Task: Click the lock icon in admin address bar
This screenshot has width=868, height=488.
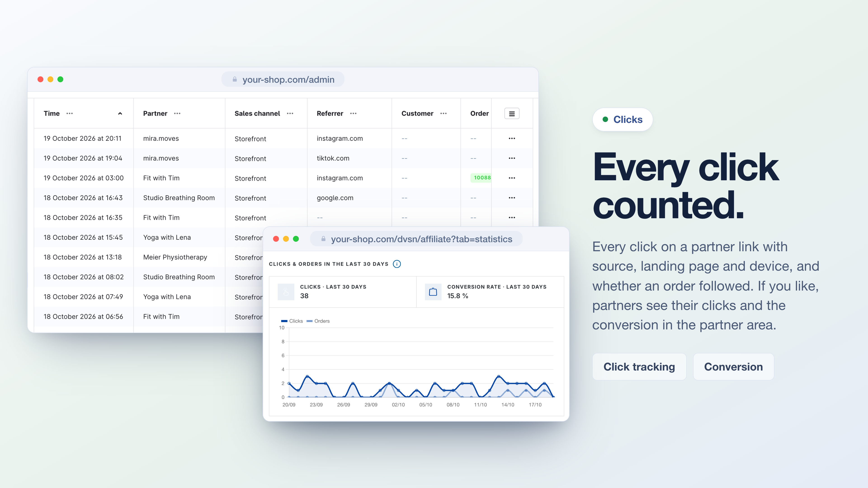Action: (x=235, y=80)
